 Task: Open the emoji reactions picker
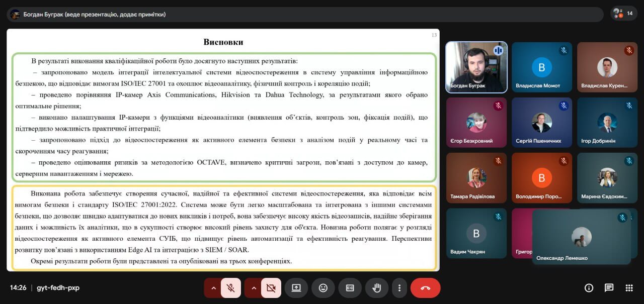[x=323, y=288]
